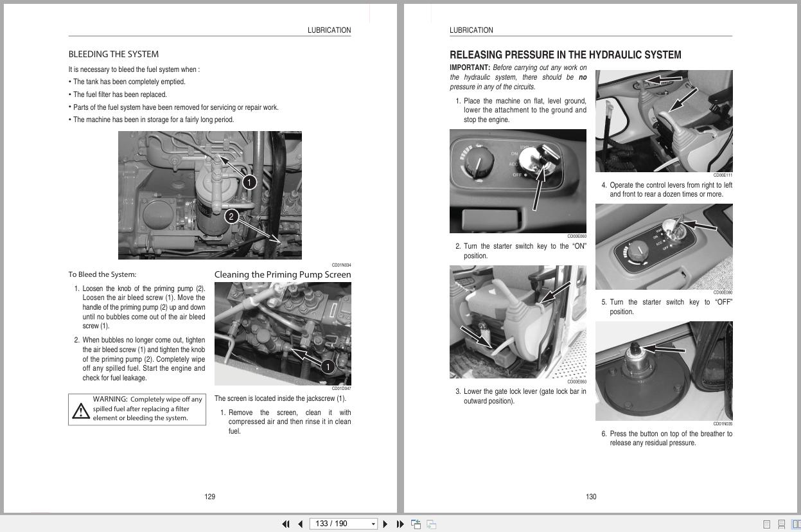Select the starter switch ON photo
Image resolution: width=801 pixels, height=532 pixels.
coord(518,181)
